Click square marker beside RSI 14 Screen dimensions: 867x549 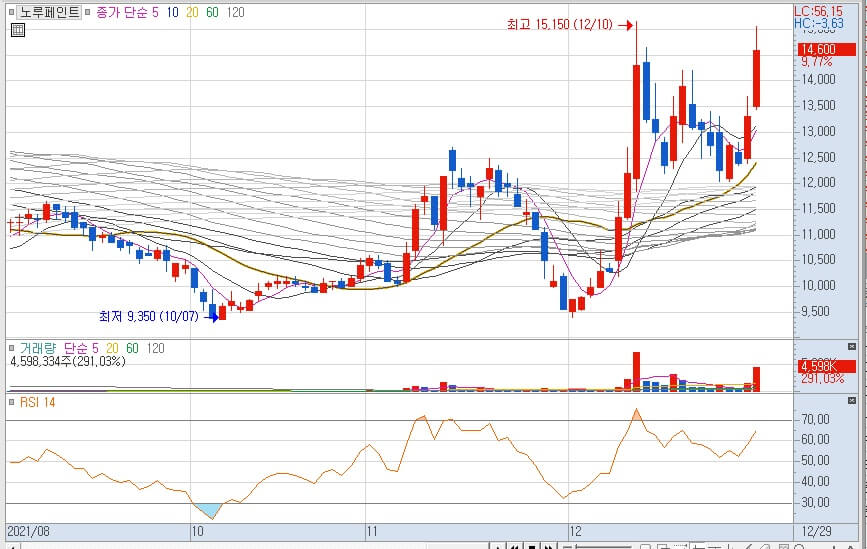pyautogui.click(x=12, y=402)
